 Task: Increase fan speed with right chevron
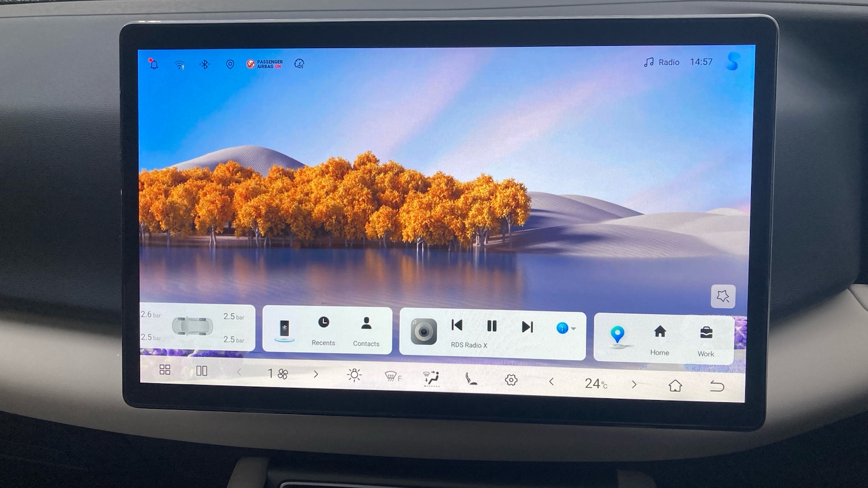(316, 374)
